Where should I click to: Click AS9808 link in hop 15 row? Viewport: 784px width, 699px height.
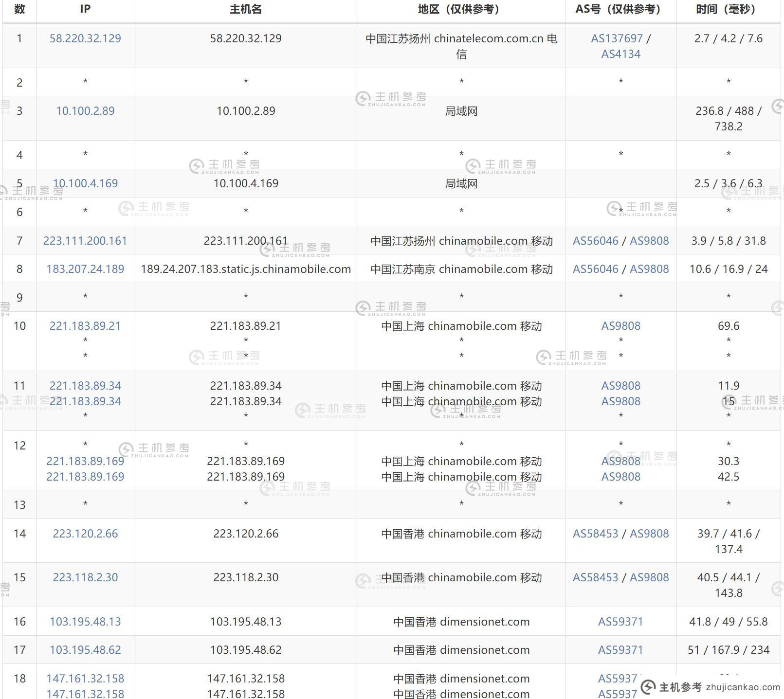(x=649, y=577)
